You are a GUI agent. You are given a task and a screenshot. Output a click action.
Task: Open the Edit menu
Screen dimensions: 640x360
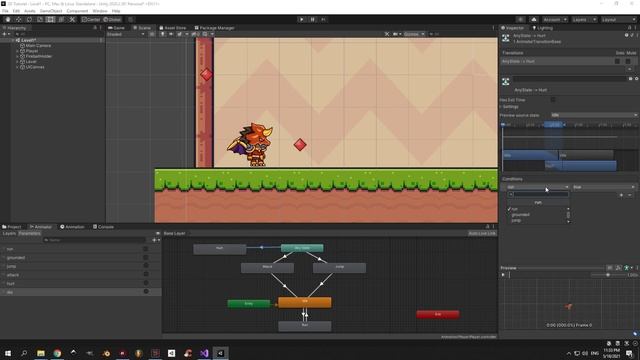(16, 11)
